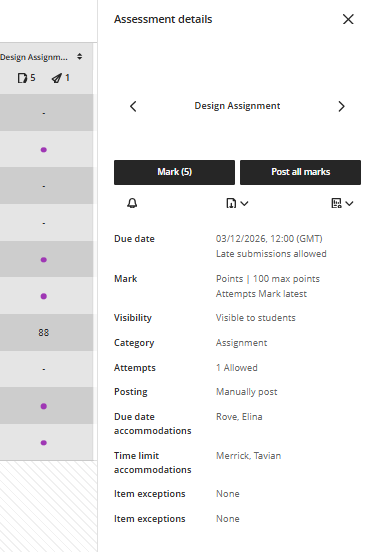Click the Design Assignment column header
This screenshot has height=552, width=368.
pos(34,57)
